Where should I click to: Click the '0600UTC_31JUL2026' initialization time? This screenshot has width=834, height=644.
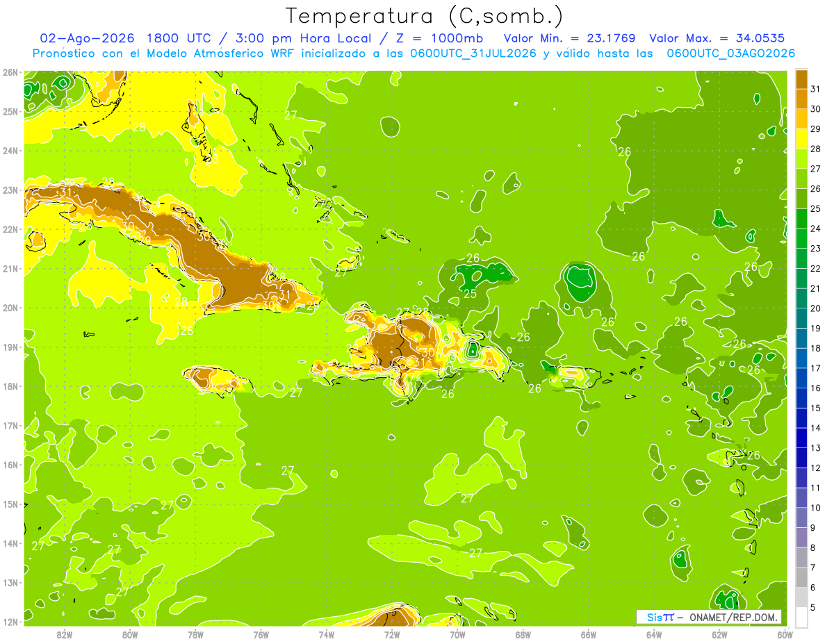click(473, 53)
